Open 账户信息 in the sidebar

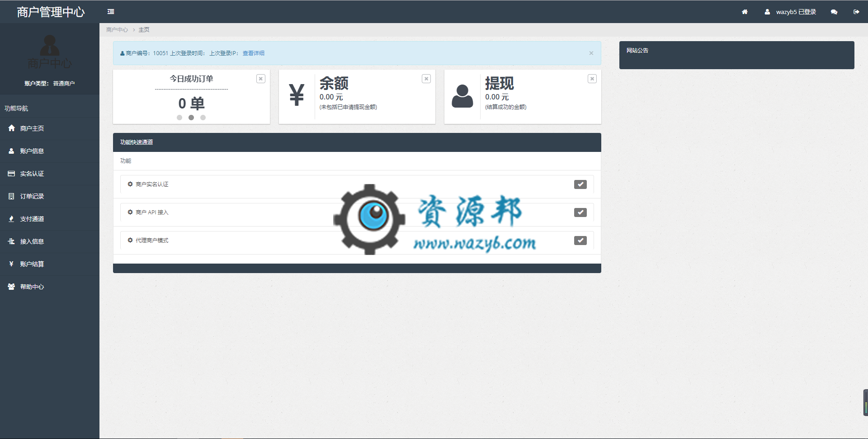[x=50, y=151]
